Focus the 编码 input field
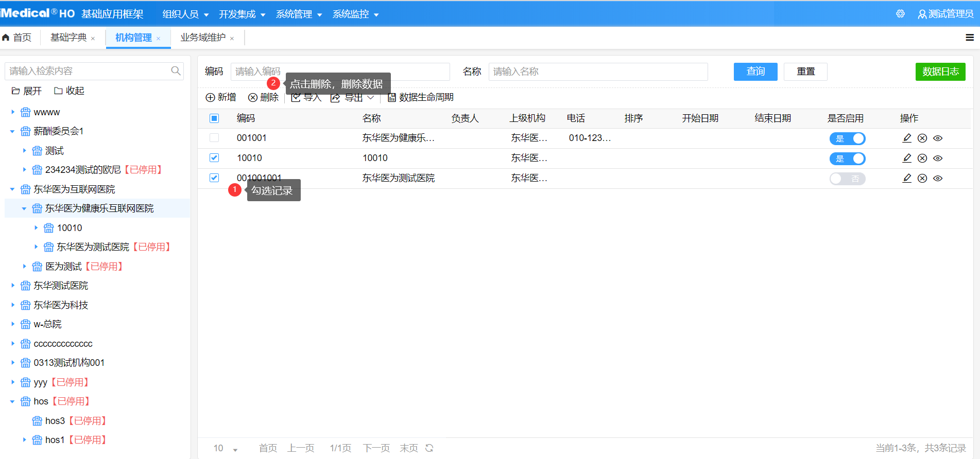Viewport: 980px width, 459px height. (x=340, y=72)
